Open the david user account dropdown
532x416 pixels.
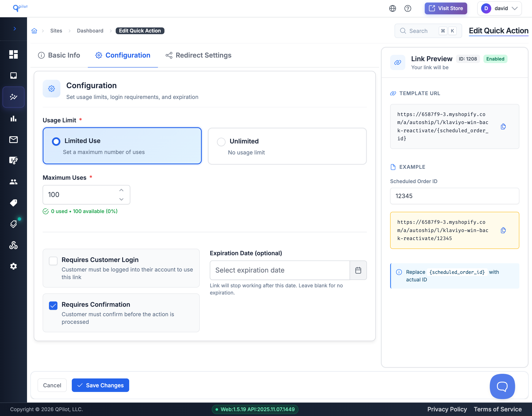click(x=499, y=8)
